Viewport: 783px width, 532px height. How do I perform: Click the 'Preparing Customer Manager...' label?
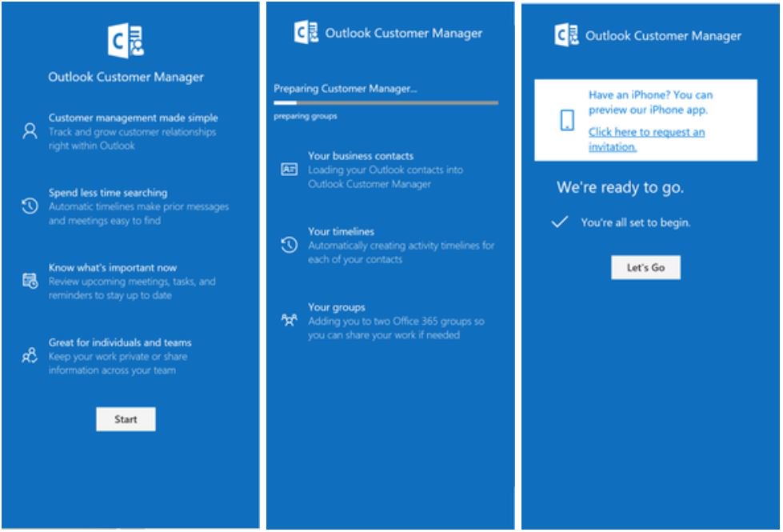pos(345,89)
